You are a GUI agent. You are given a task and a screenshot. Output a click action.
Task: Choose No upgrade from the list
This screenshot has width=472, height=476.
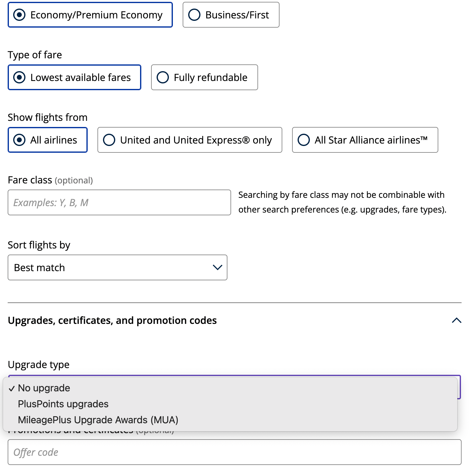44,388
